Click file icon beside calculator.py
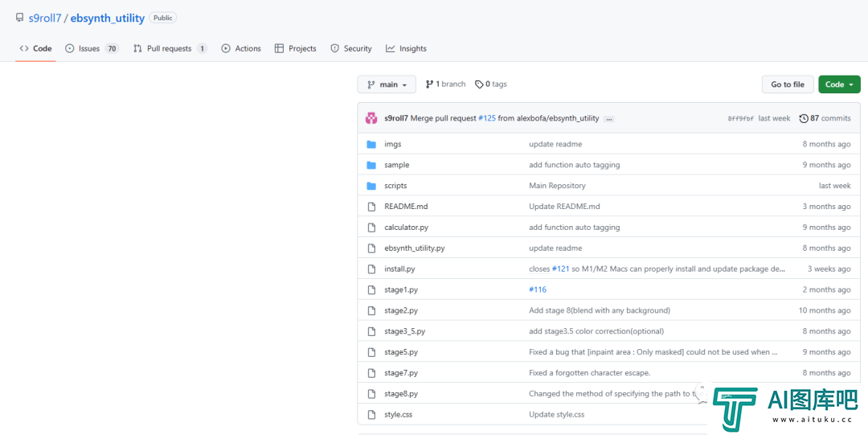This screenshot has height=435, width=868. (371, 228)
